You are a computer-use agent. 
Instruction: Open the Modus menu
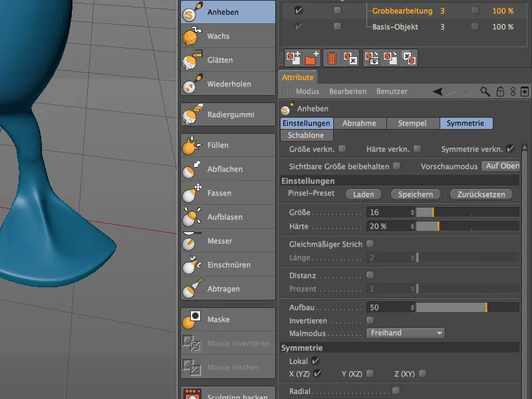point(307,91)
